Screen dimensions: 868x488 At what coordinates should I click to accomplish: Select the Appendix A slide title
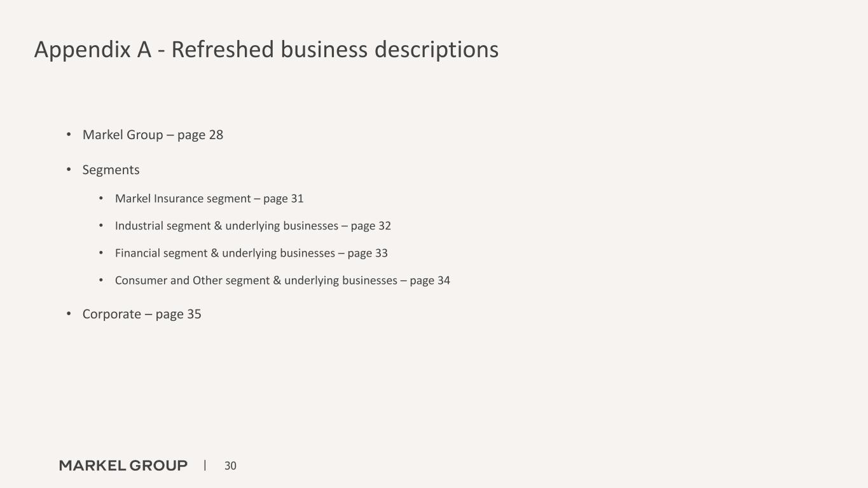click(266, 50)
